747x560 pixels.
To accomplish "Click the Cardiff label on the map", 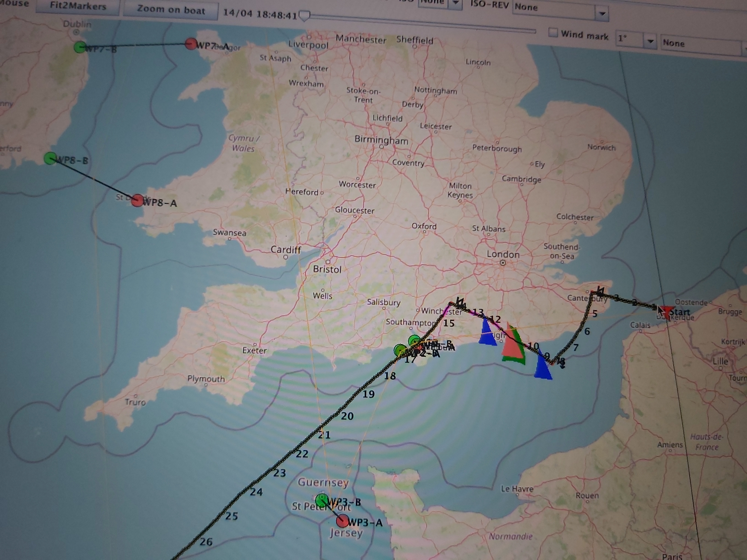I will click(x=286, y=249).
